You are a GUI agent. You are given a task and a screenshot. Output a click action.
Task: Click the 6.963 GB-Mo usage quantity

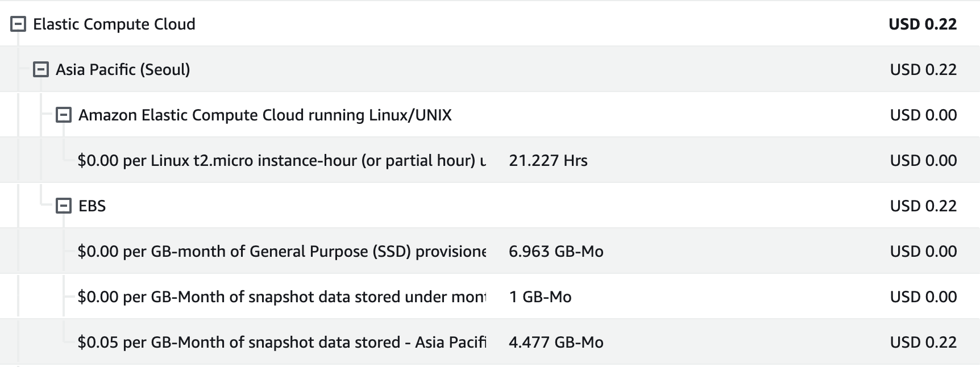pyautogui.click(x=556, y=251)
